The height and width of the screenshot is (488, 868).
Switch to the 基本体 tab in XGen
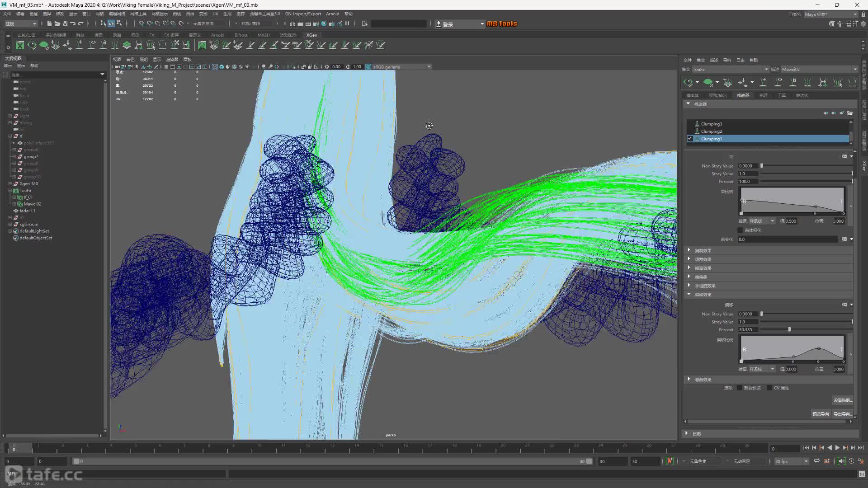[693, 95]
